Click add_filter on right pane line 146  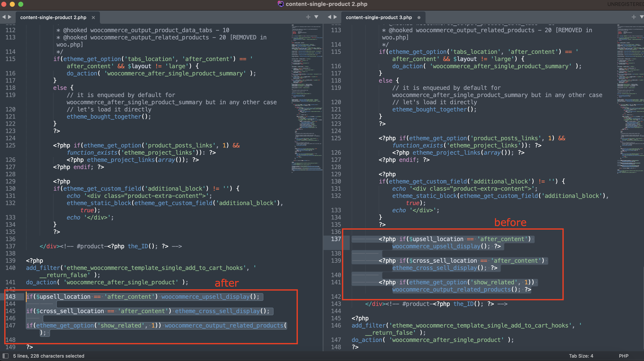[369, 325]
